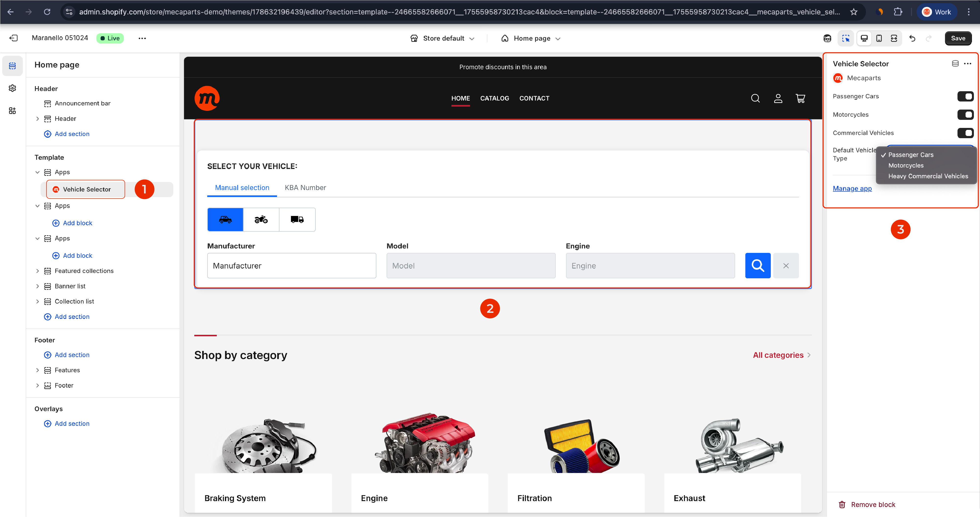This screenshot has height=517, width=980.
Task: Click the undo arrow in toolbar
Action: pos(912,38)
